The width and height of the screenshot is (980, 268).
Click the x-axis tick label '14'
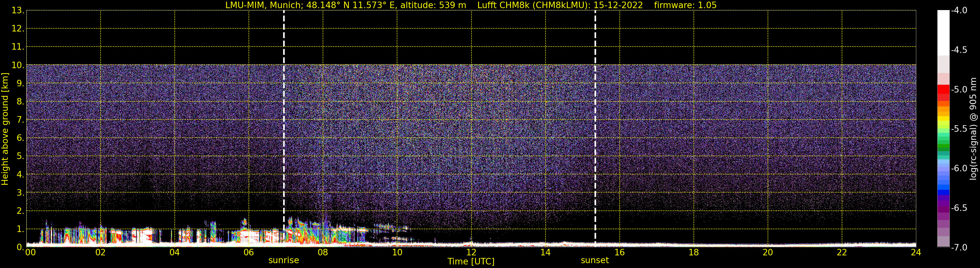(545, 252)
